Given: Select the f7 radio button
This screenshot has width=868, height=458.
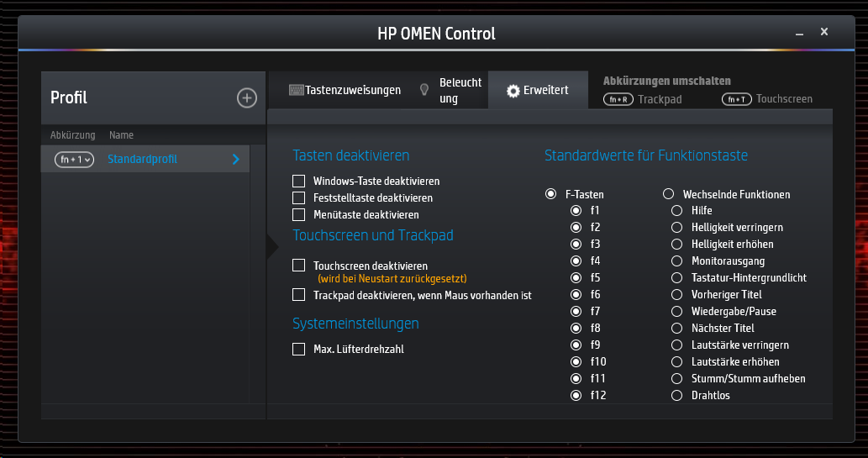Looking at the screenshot, I should tap(576, 311).
